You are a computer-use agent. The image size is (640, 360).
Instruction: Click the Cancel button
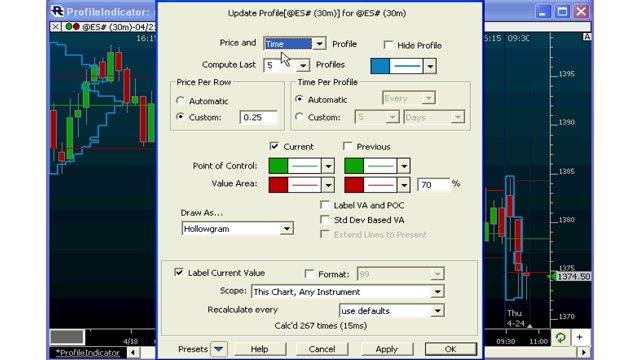coord(322,349)
